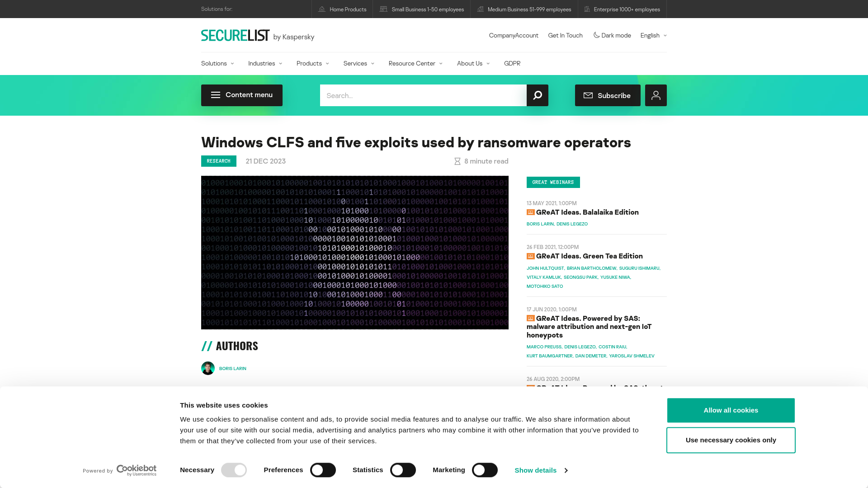
Task: Click the Subscribe envelope icon
Action: (589, 95)
